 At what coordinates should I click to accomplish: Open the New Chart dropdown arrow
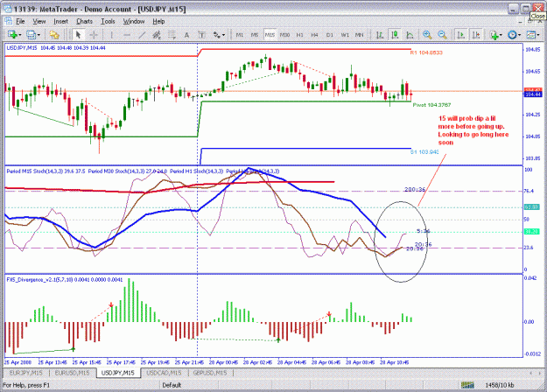[x=20, y=35]
